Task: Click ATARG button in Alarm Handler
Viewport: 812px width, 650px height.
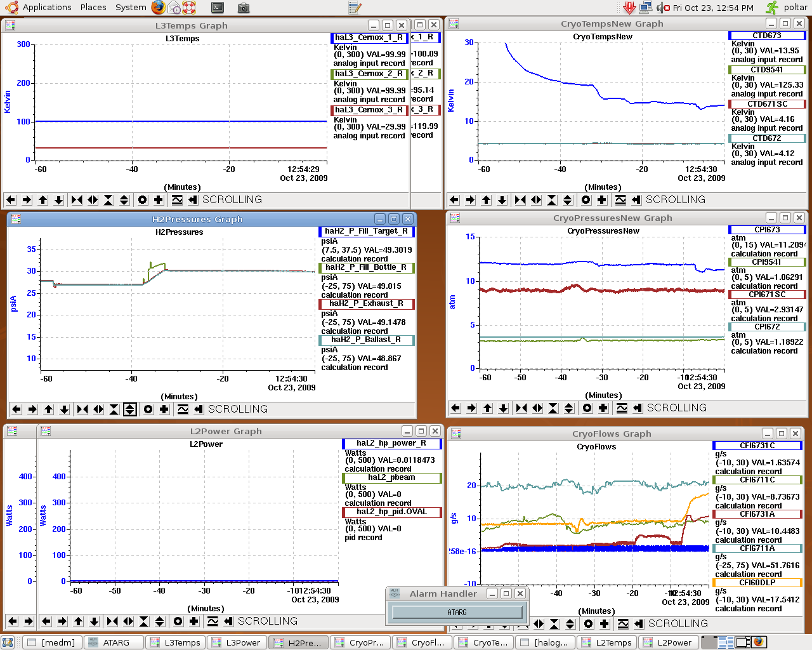Action: [x=457, y=613]
